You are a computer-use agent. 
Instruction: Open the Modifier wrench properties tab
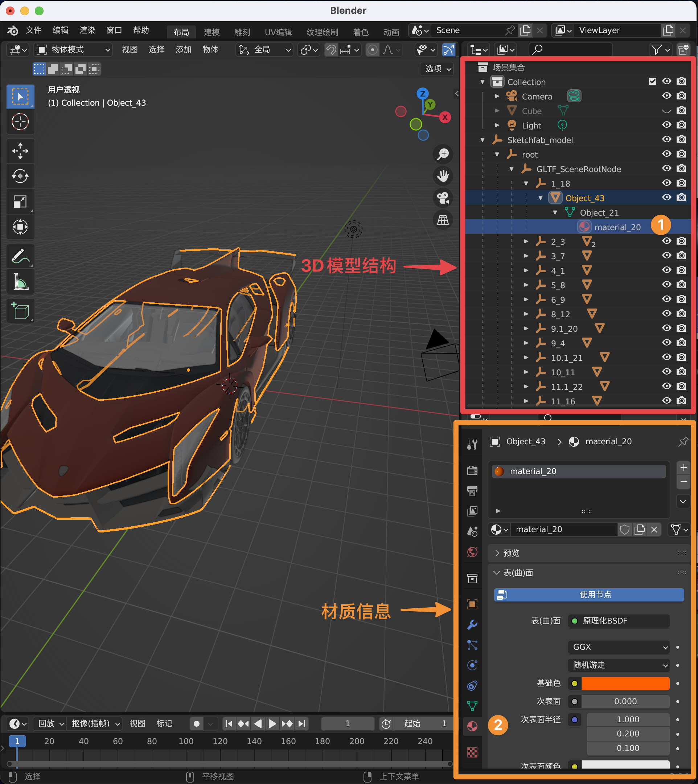(472, 624)
